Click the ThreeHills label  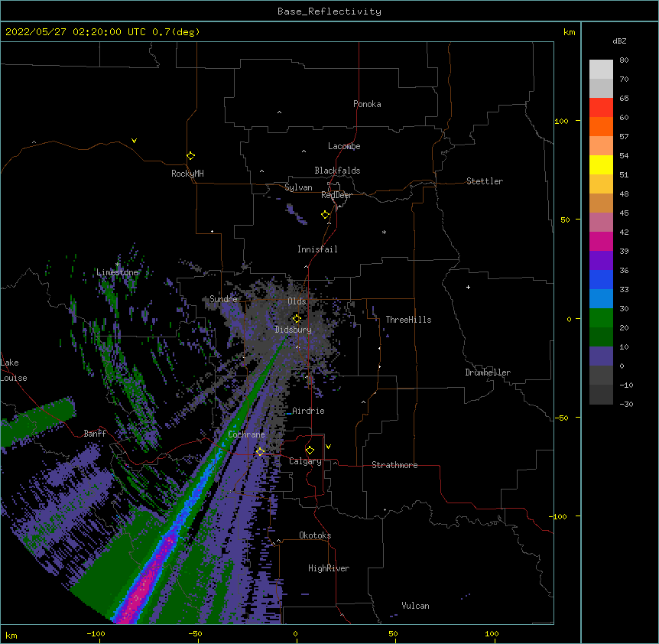[408, 320]
